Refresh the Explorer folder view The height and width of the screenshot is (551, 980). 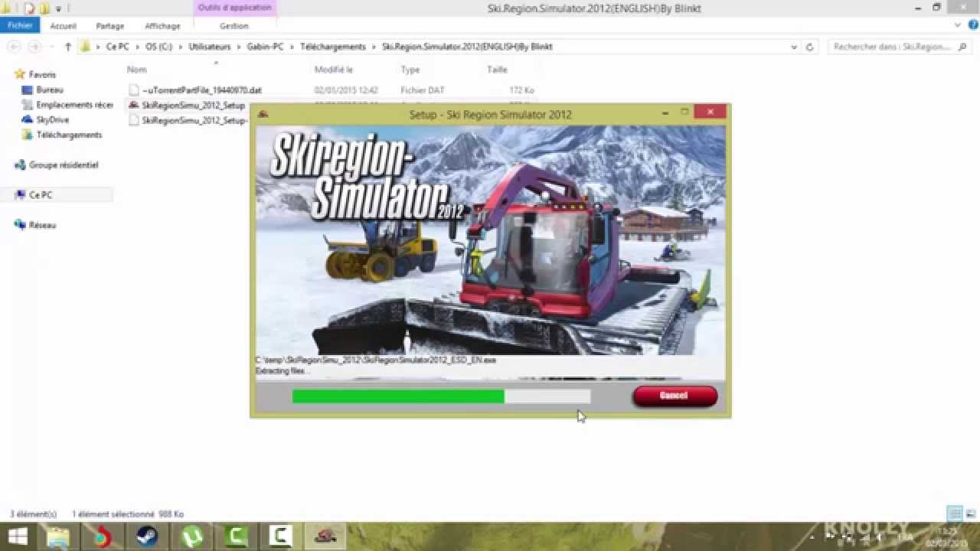810,47
